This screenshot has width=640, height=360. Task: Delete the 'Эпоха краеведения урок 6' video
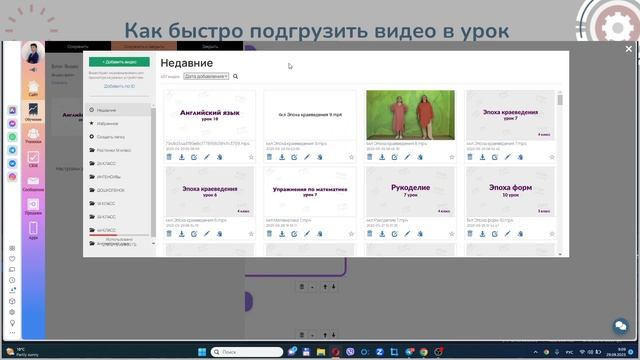click(x=169, y=234)
